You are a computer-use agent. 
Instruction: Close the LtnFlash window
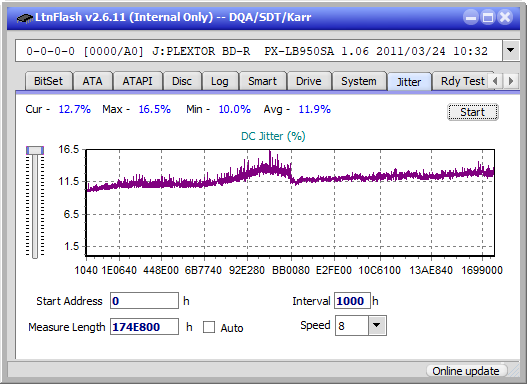505,17
